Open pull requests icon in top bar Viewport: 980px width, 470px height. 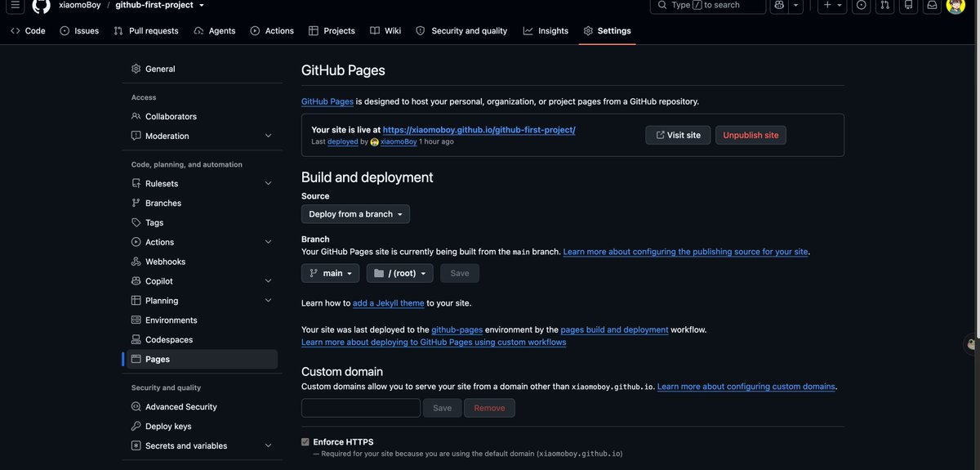tap(884, 5)
